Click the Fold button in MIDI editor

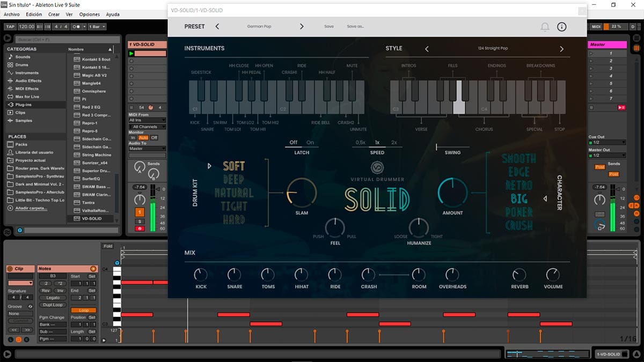108,246
